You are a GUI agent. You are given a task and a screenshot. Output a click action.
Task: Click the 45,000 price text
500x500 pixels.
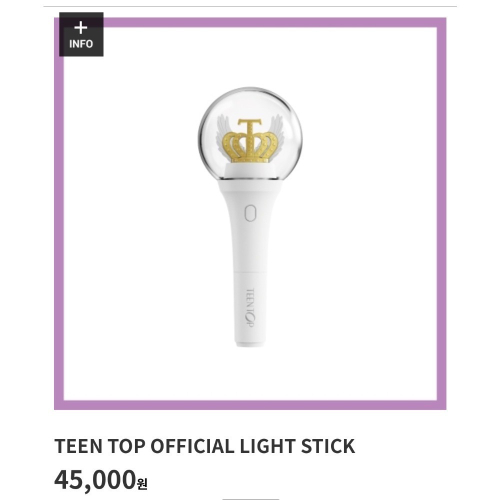pyautogui.click(x=95, y=480)
